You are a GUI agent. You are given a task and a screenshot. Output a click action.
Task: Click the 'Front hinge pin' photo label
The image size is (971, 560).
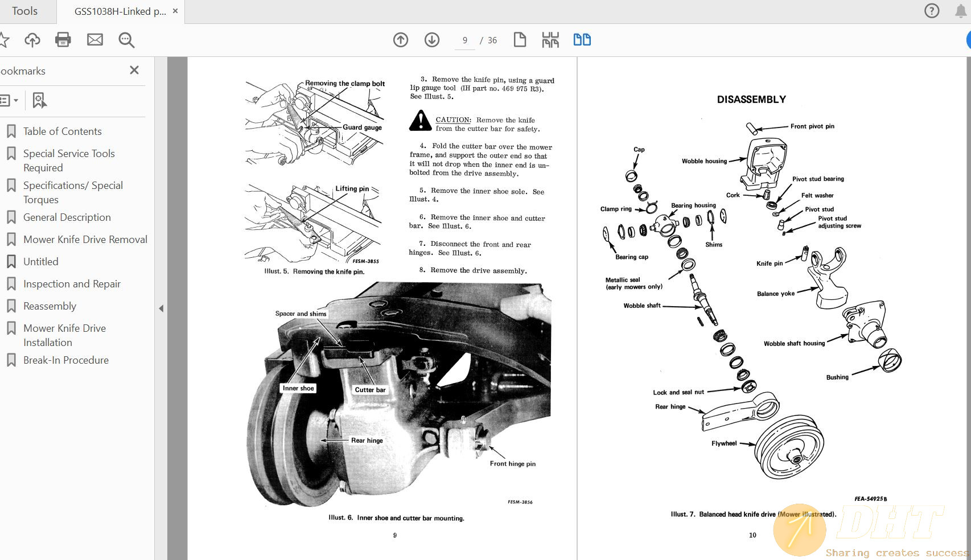coord(513,464)
